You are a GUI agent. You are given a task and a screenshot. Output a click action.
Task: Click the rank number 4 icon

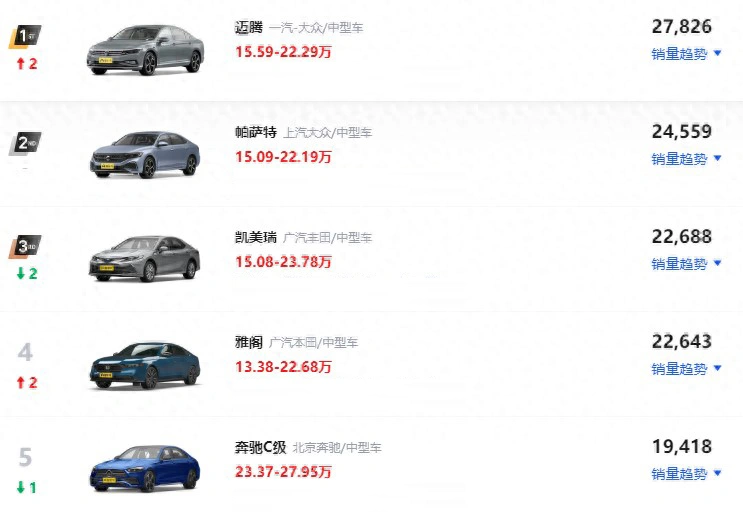[x=25, y=352]
